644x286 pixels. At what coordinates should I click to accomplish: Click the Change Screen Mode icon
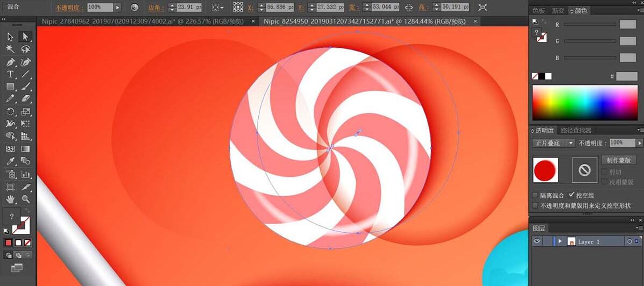(x=17, y=268)
